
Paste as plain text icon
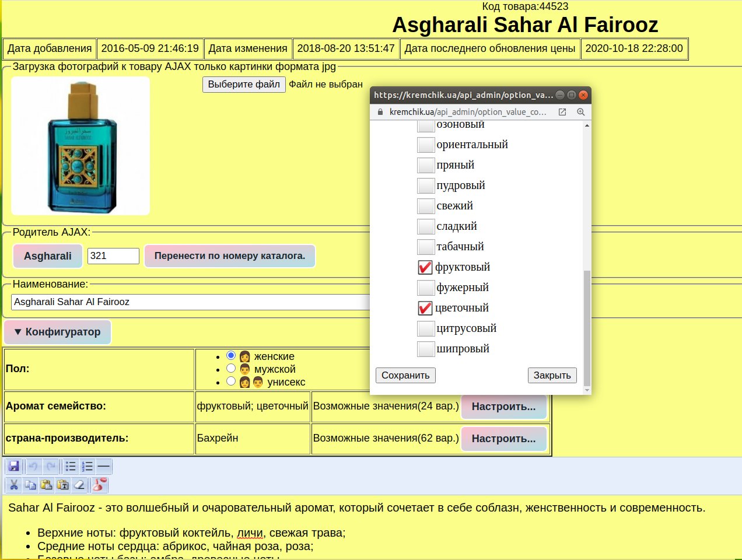click(63, 485)
